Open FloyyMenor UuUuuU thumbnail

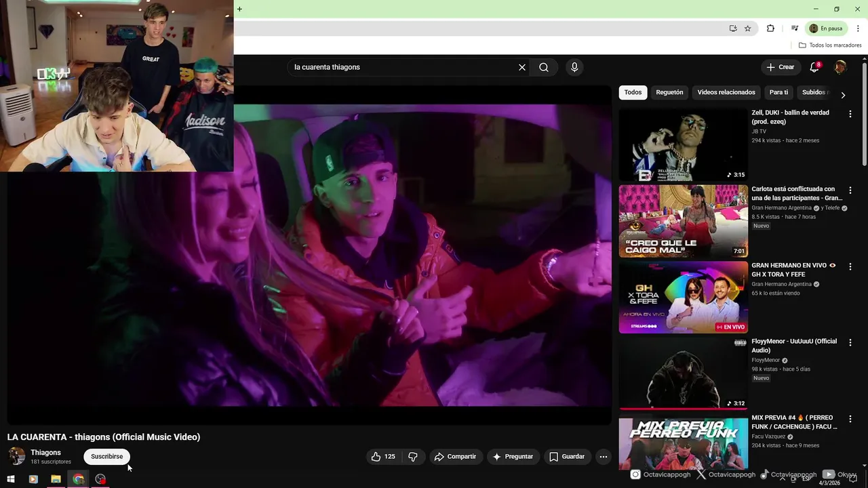683,373
